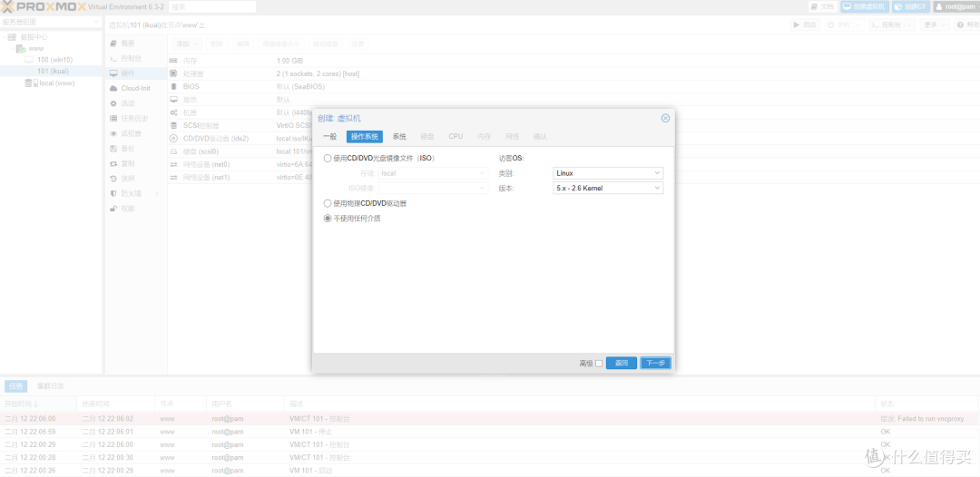The image size is (980, 477).
Task: Click the local (www) storage icon
Action: click(x=30, y=83)
